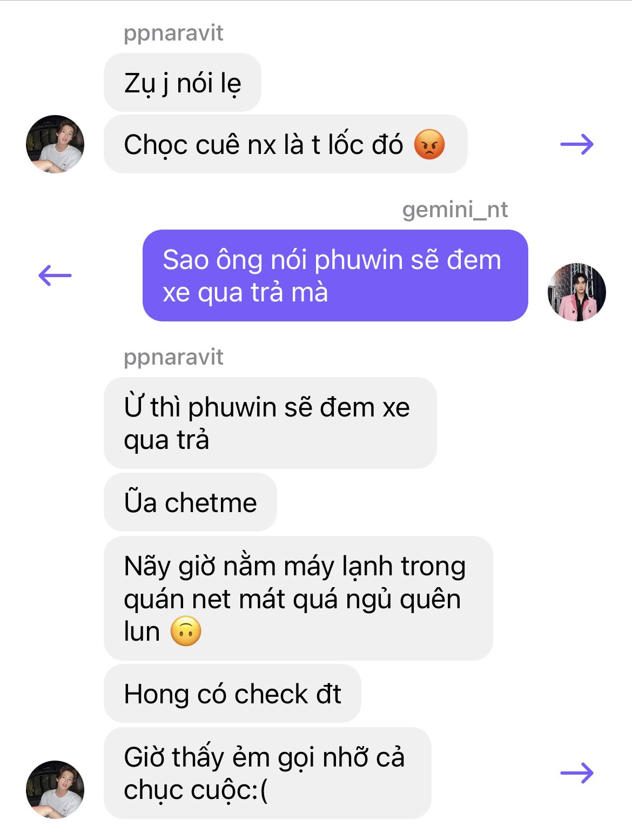Select the 'Nãy giờ nằm máy lạnh' message
The height and width of the screenshot is (840, 632).
click(298, 598)
